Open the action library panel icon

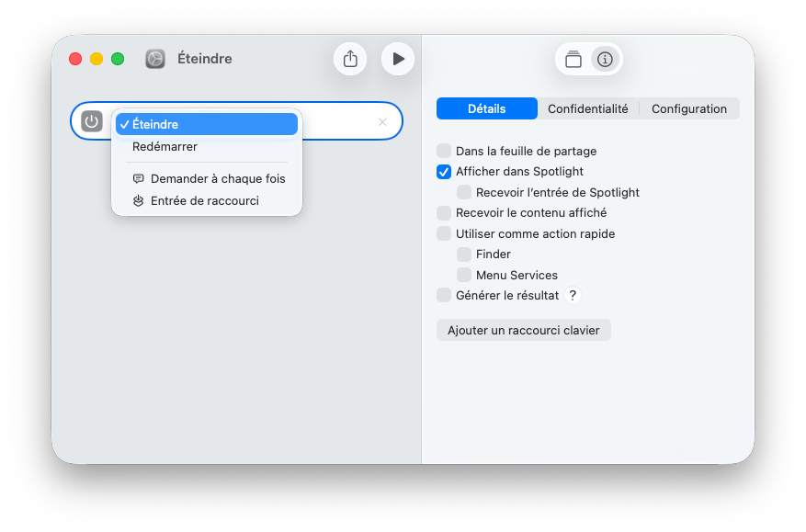tap(573, 60)
